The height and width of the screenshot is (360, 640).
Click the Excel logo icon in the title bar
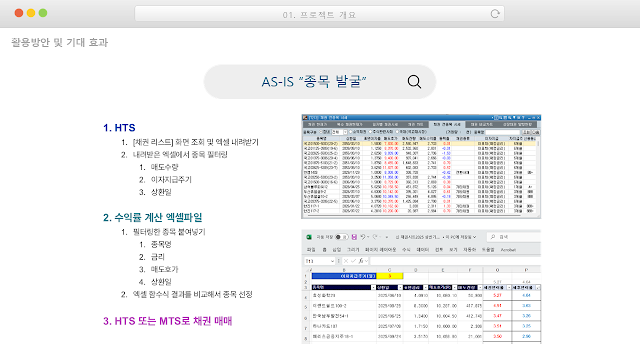[309, 237]
